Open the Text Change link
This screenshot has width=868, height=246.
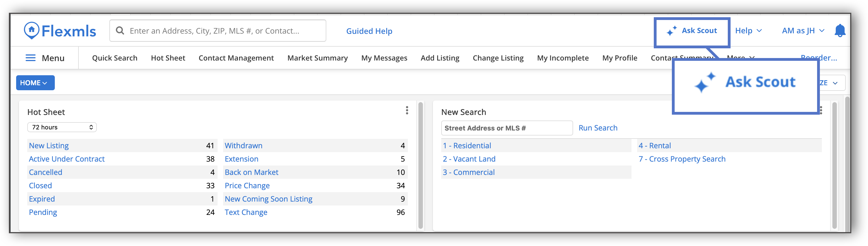246,212
